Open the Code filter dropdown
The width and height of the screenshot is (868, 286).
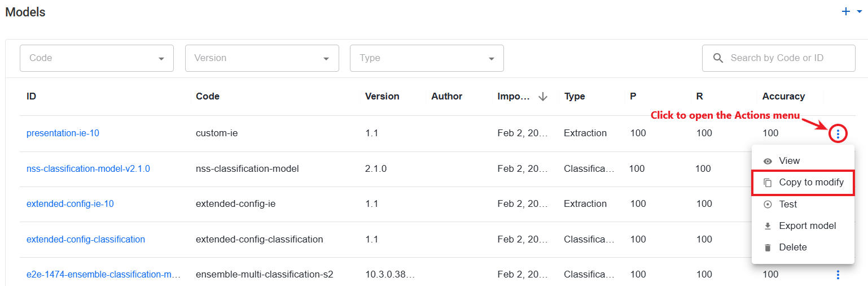[x=97, y=58]
